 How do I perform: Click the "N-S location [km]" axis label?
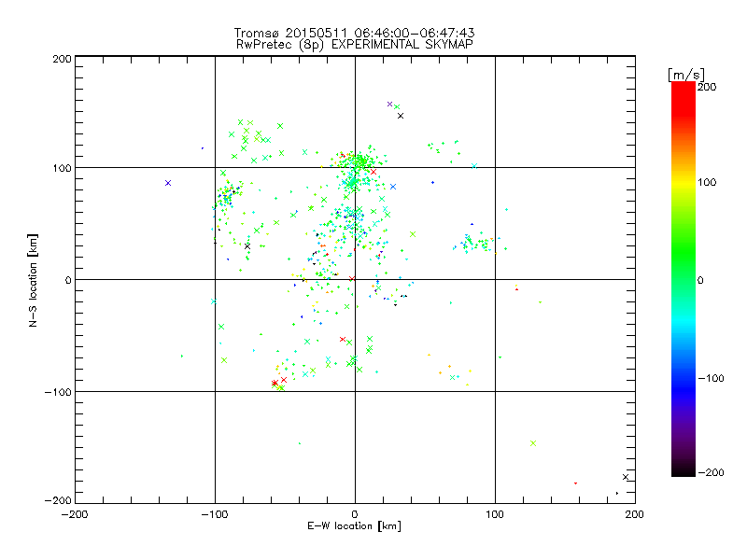(33, 280)
